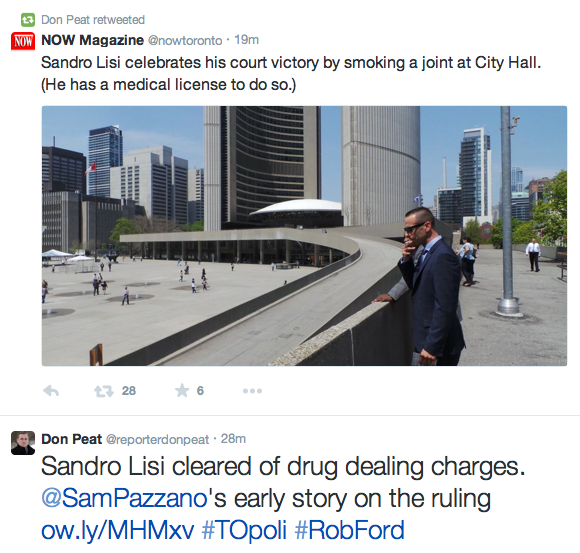580x553 pixels.
Task: Open the City Hall photo
Action: click(x=304, y=236)
